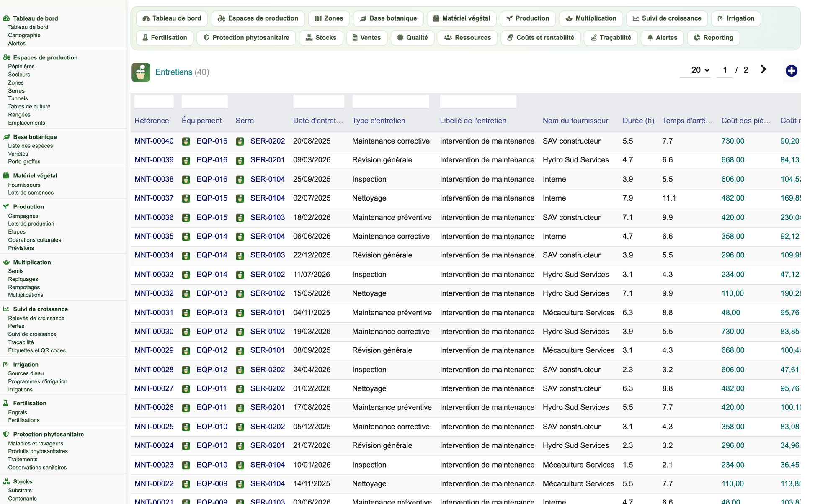Click sidebar Tableau de bord gauge icon
Screen dimensions: 815x504
click(6, 18)
